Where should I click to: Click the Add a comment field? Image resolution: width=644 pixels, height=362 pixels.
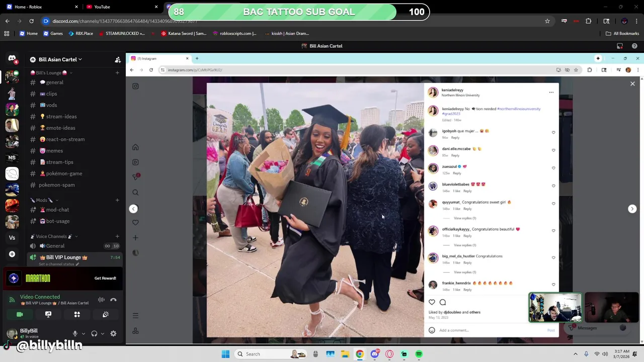(x=491, y=330)
